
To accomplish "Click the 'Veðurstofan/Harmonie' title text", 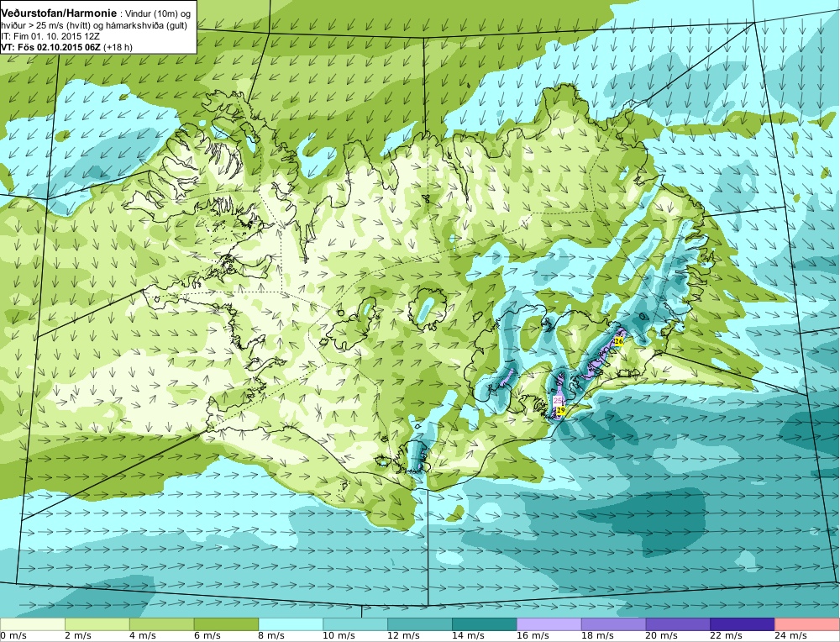I will (59, 13).
